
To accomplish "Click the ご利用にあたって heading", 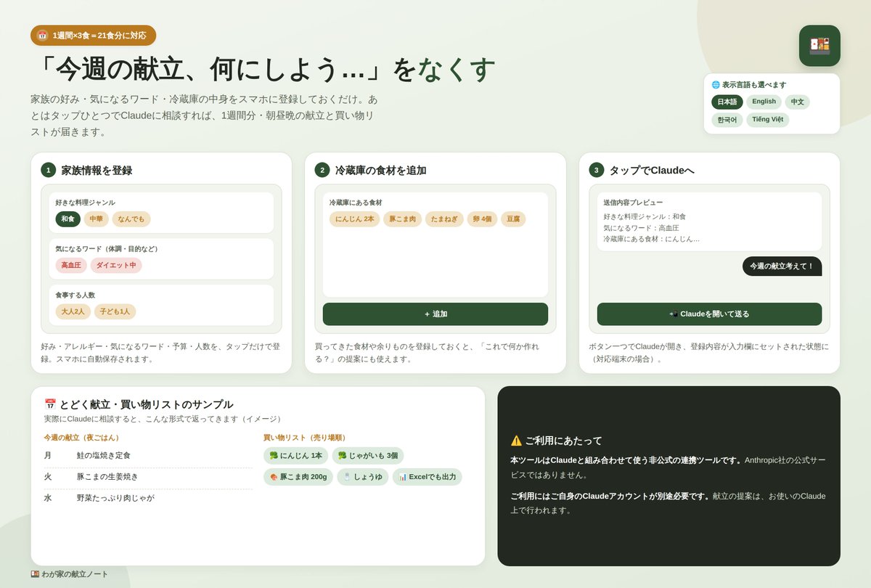I will click(x=563, y=441).
